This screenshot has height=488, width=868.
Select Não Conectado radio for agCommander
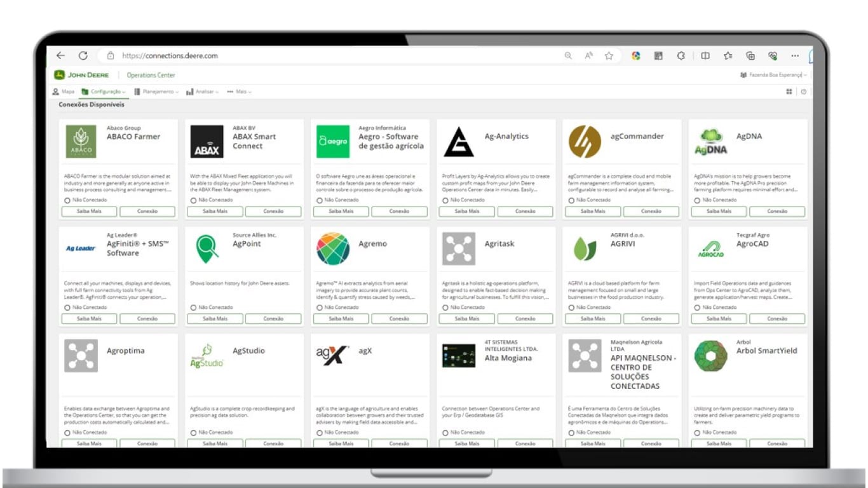tap(571, 200)
